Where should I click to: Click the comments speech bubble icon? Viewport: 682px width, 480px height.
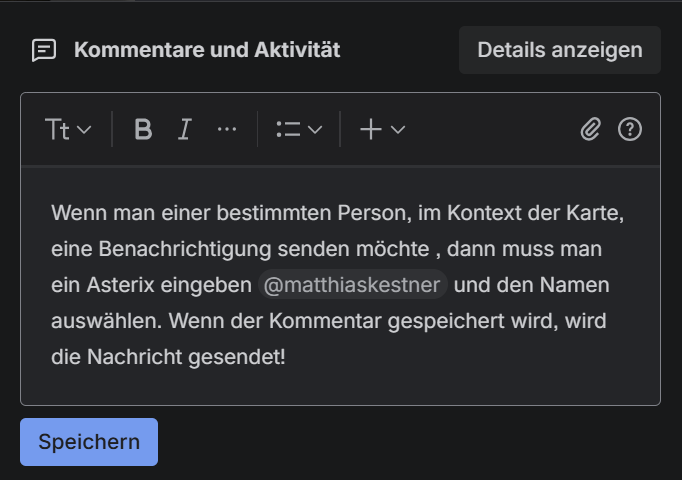(44, 50)
